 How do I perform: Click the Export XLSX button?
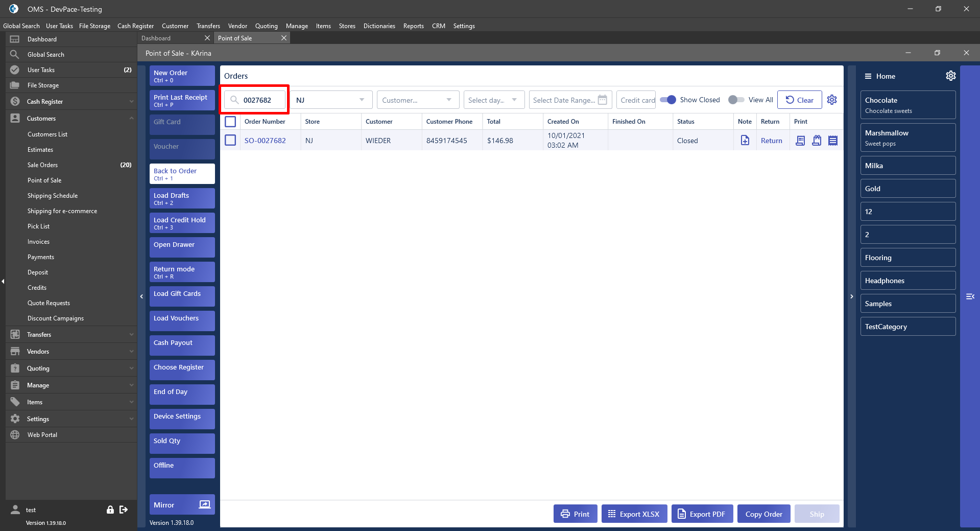pyautogui.click(x=634, y=514)
